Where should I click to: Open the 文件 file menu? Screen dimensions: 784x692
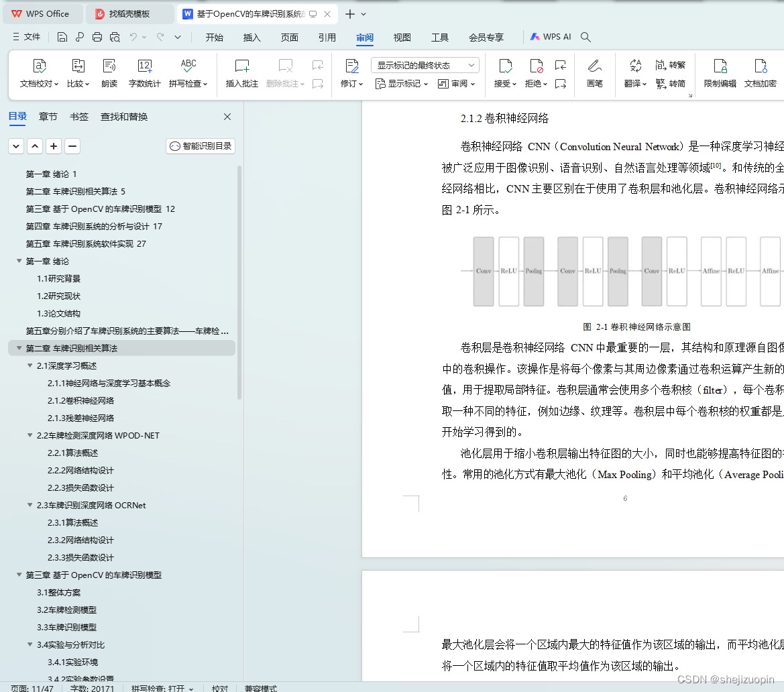pyautogui.click(x=27, y=37)
